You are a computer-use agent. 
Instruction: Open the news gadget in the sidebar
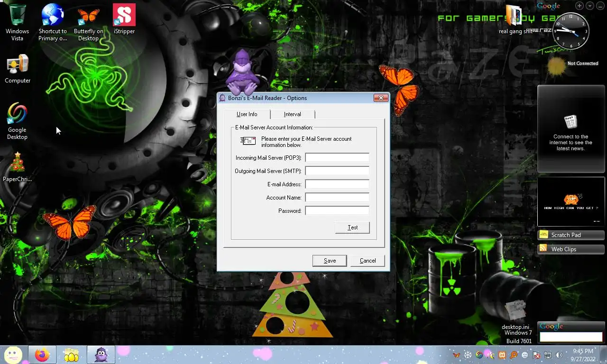571,129
